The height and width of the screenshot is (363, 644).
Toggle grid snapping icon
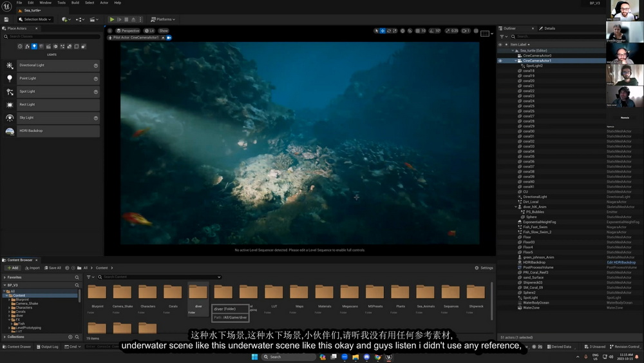tap(418, 31)
